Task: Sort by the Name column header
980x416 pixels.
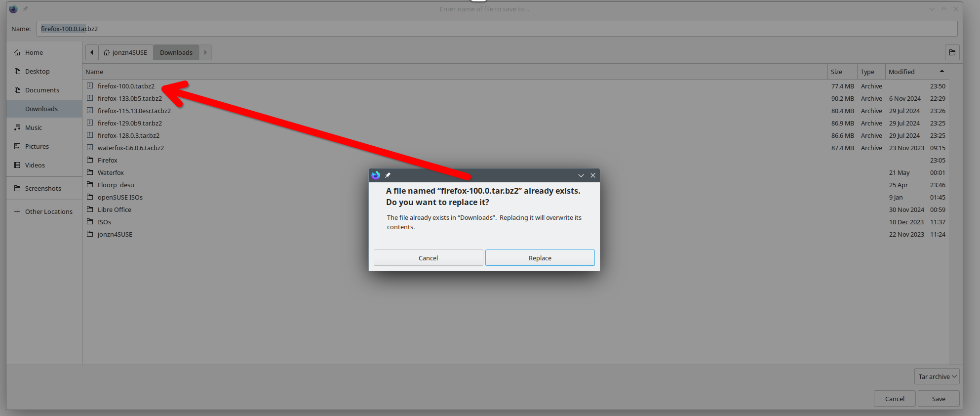Action: click(x=455, y=72)
